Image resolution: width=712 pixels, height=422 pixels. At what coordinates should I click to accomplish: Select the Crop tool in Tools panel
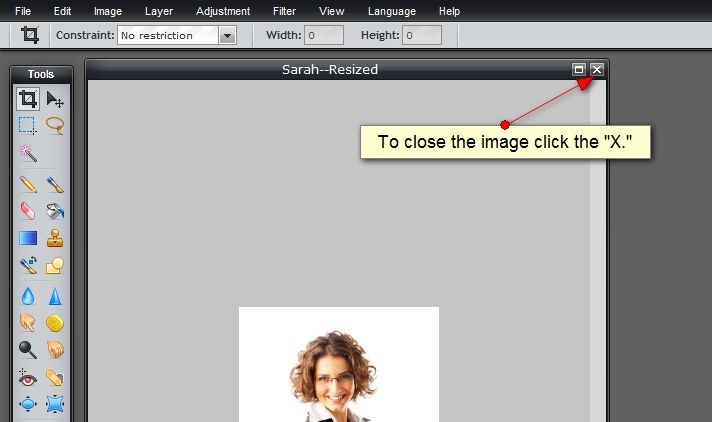pos(27,98)
